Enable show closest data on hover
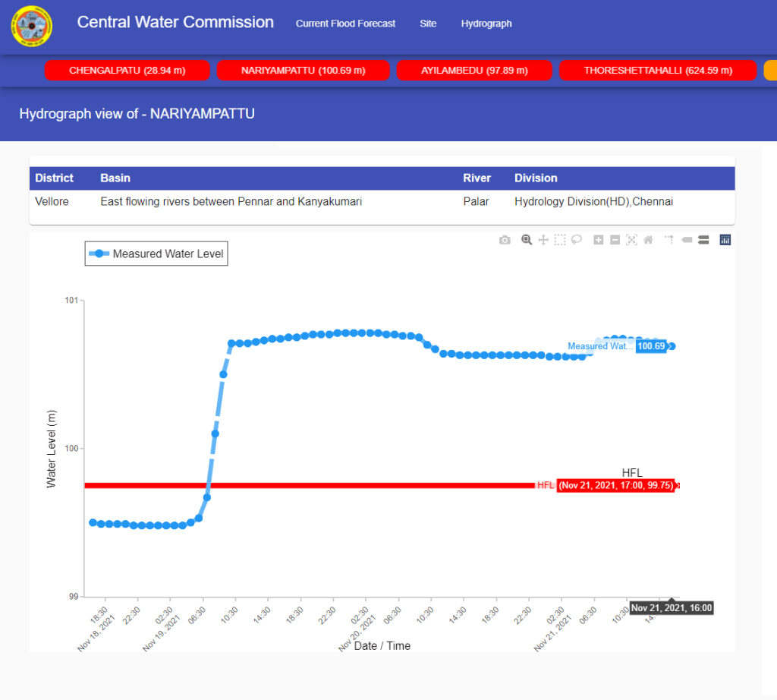This screenshot has width=777, height=700. click(x=687, y=240)
